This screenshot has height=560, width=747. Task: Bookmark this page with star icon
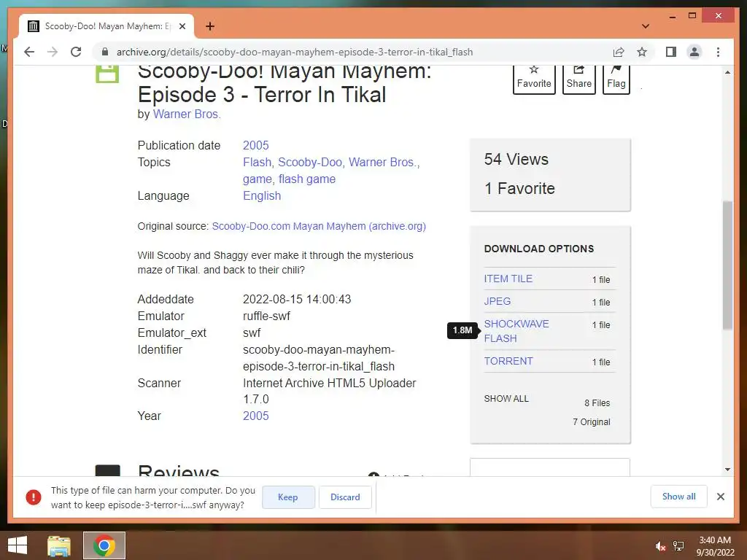point(642,52)
